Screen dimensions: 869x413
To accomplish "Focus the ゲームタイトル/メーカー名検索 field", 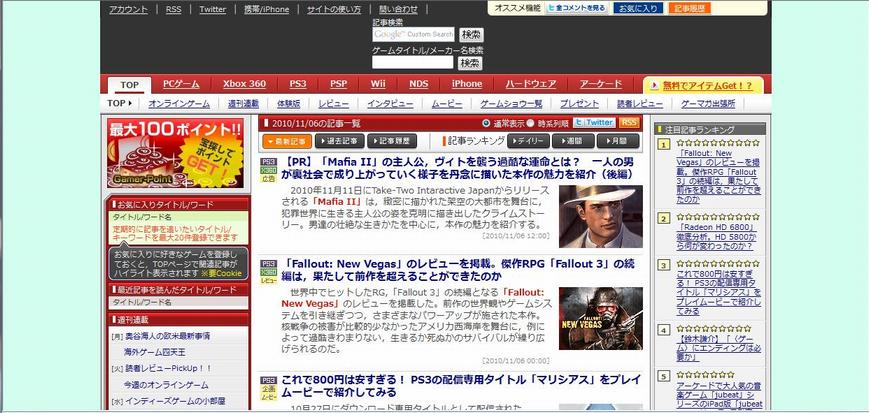I will pyautogui.click(x=413, y=63).
